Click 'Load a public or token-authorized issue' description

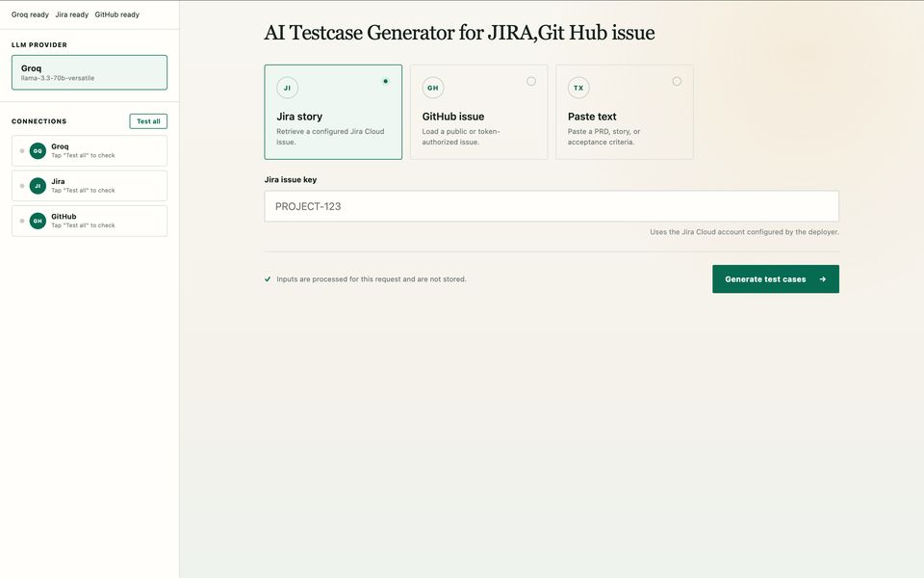[461, 137]
